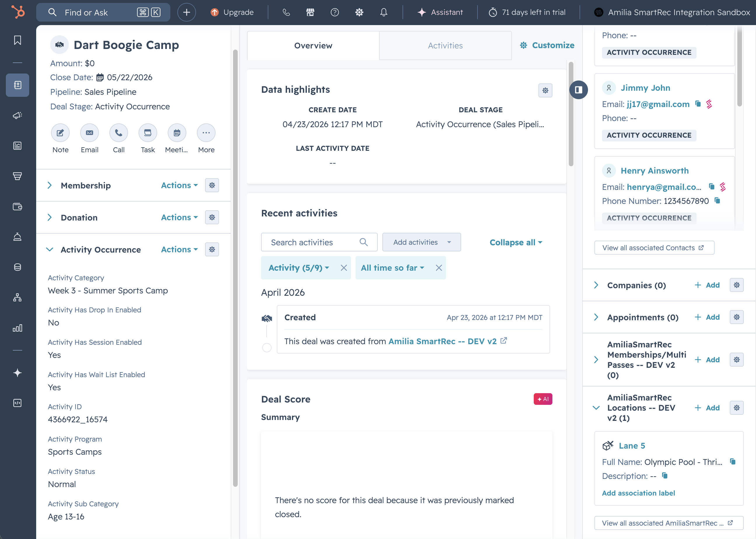
Task: Open Notifications bell in top bar
Action: coord(384,12)
